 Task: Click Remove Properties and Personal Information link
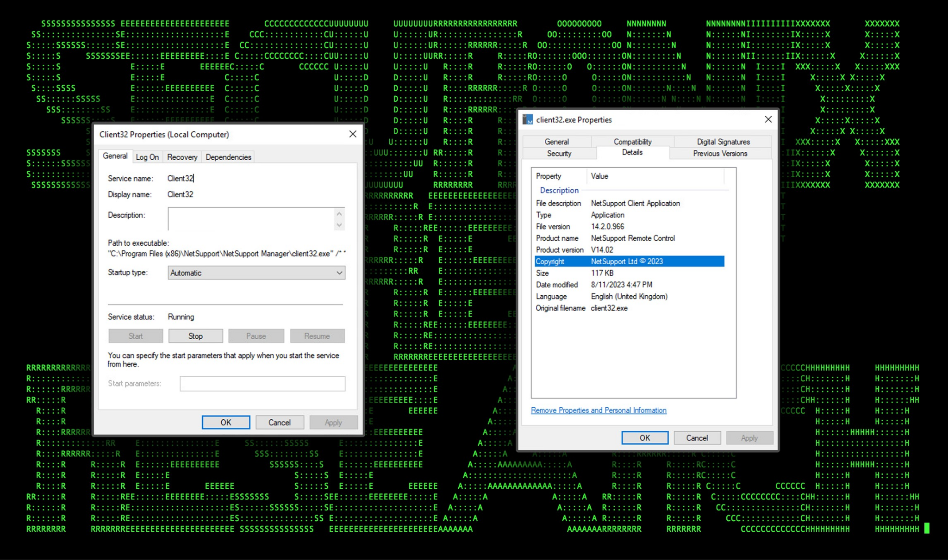[x=599, y=411]
